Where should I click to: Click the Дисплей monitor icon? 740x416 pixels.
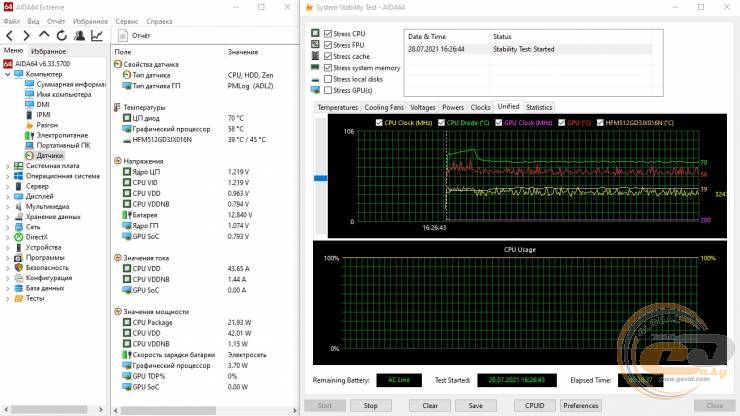coord(18,196)
